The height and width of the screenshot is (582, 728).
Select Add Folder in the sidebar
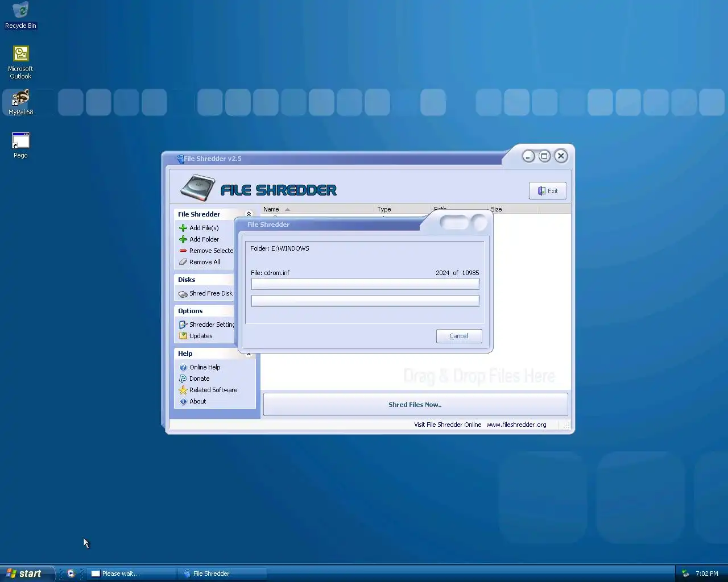pyautogui.click(x=204, y=239)
